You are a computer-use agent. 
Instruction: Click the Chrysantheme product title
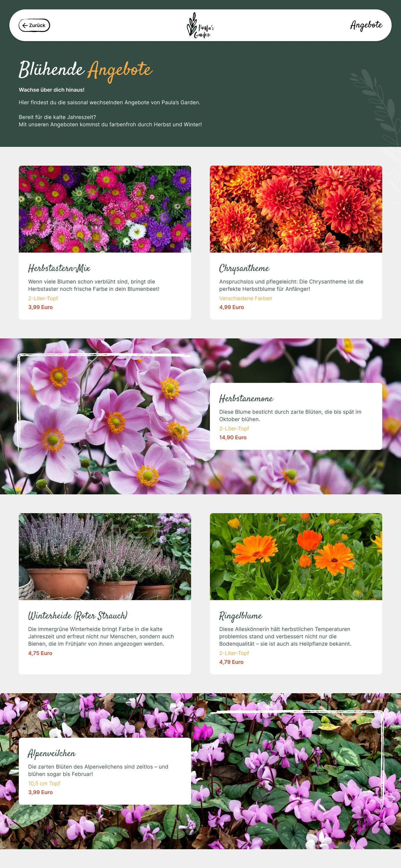245,268
